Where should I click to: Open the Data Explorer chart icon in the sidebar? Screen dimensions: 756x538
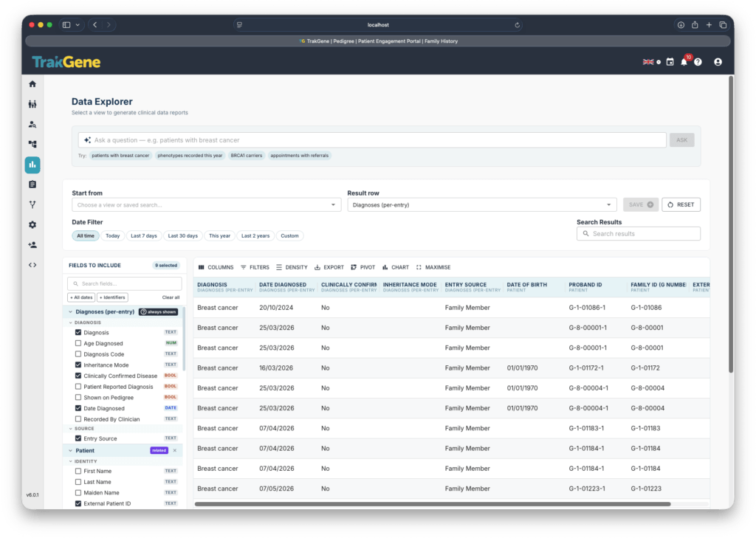point(32,165)
